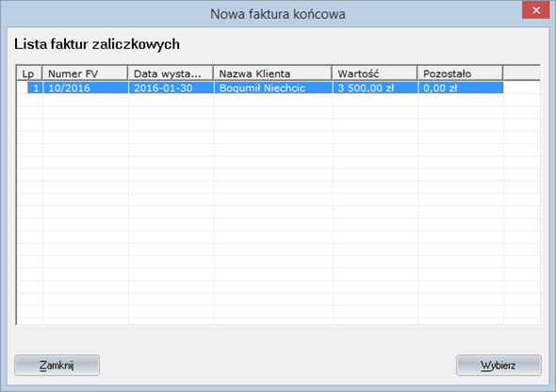The image size is (556, 392).
Task: Confirm selection with the Wybierz button
Action: (499, 365)
